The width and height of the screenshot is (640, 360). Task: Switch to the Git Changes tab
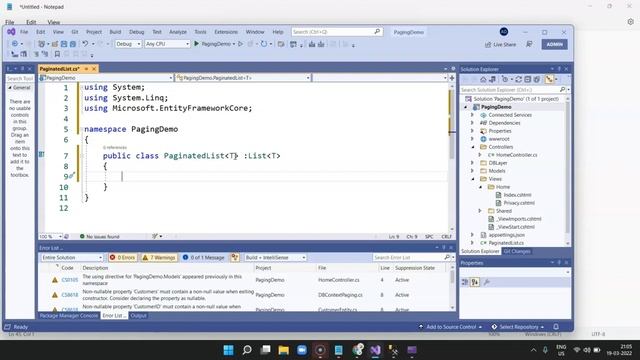click(x=517, y=251)
